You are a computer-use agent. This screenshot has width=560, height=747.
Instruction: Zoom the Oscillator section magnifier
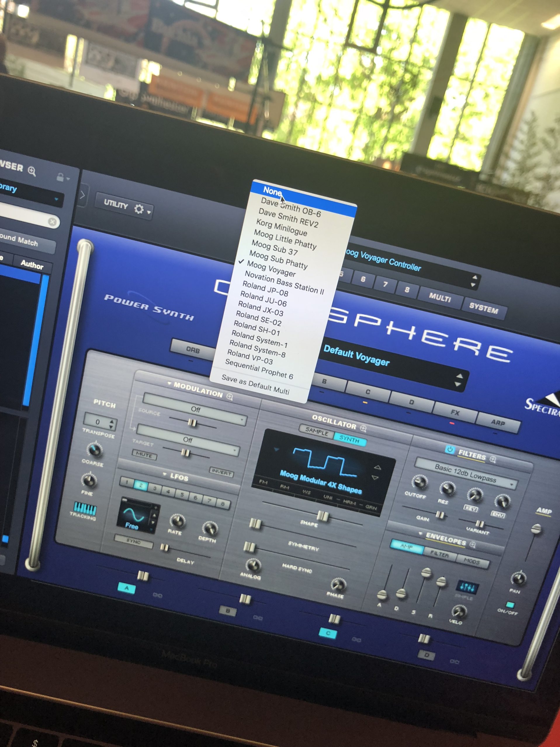click(x=363, y=428)
